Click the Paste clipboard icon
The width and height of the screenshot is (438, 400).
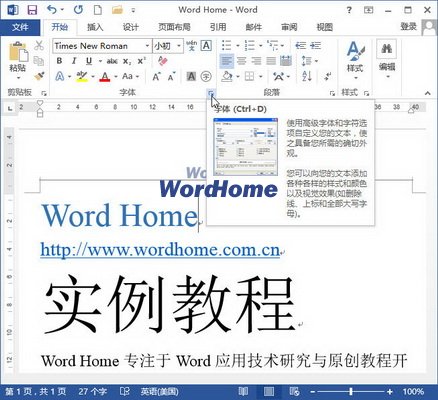(x=18, y=52)
